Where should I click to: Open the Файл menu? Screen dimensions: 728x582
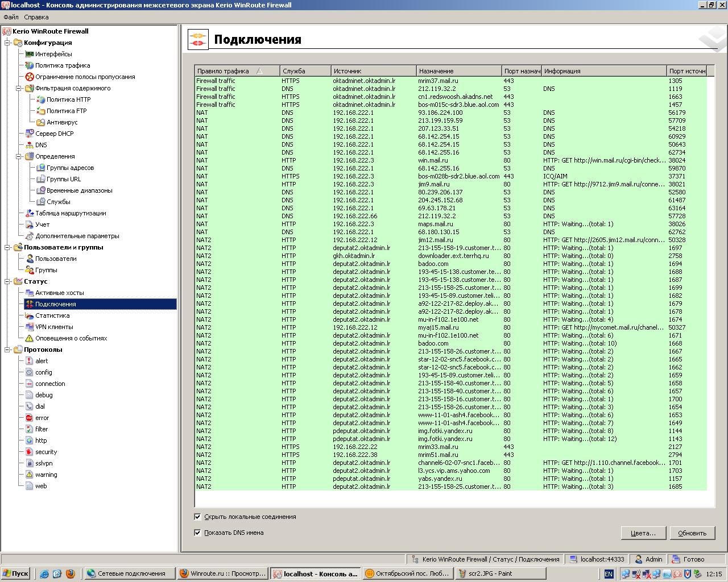coord(11,17)
